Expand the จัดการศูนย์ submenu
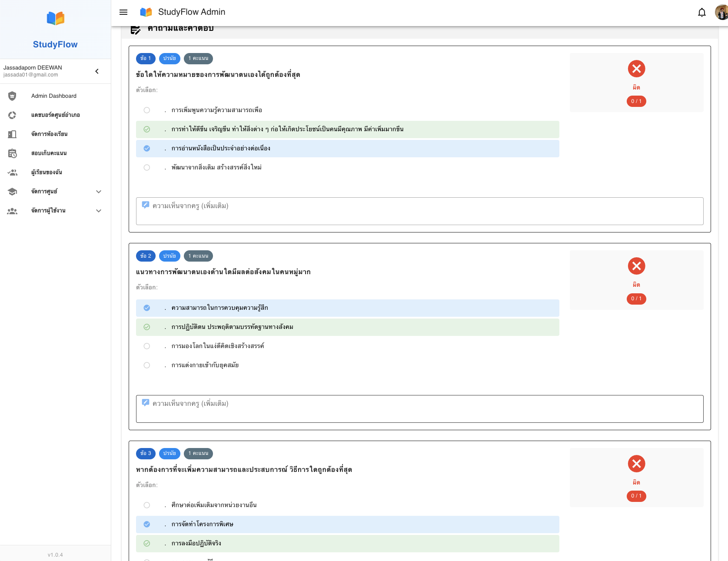 tap(99, 192)
